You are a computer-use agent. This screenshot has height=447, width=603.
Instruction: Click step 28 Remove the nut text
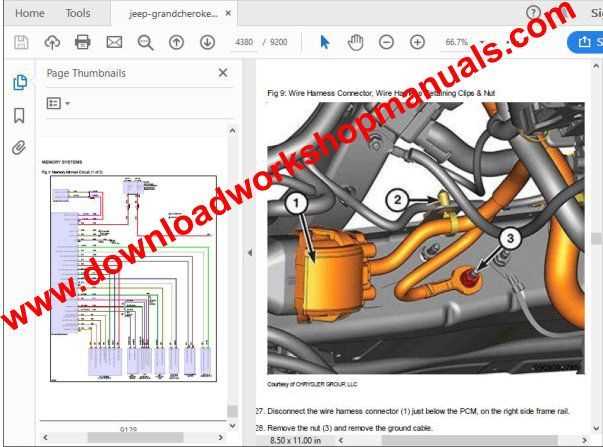click(x=344, y=428)
